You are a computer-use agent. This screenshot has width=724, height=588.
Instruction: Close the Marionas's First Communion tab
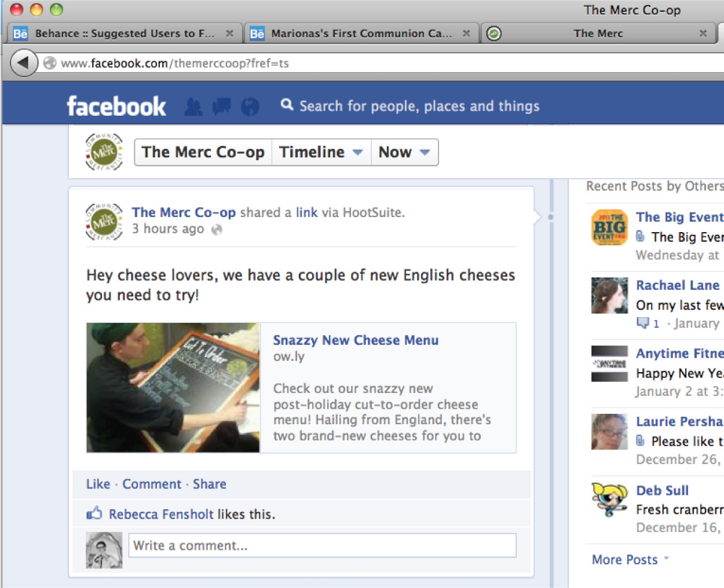coord(466,34)
